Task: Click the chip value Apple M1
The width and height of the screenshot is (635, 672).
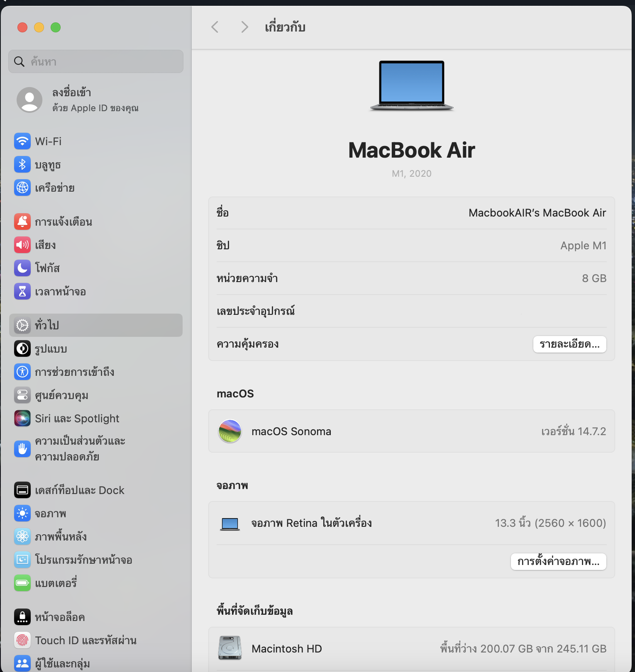Action: coord(583,246)
